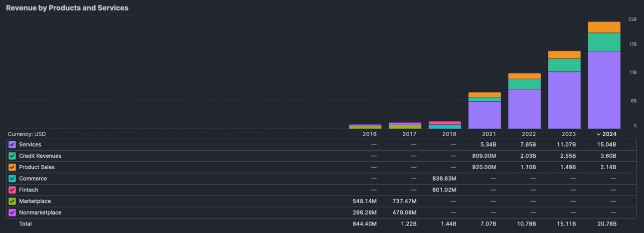Click the Total row label
This screenshot has height=233, width=644.
pyautogui.click(x=25, y=224)
